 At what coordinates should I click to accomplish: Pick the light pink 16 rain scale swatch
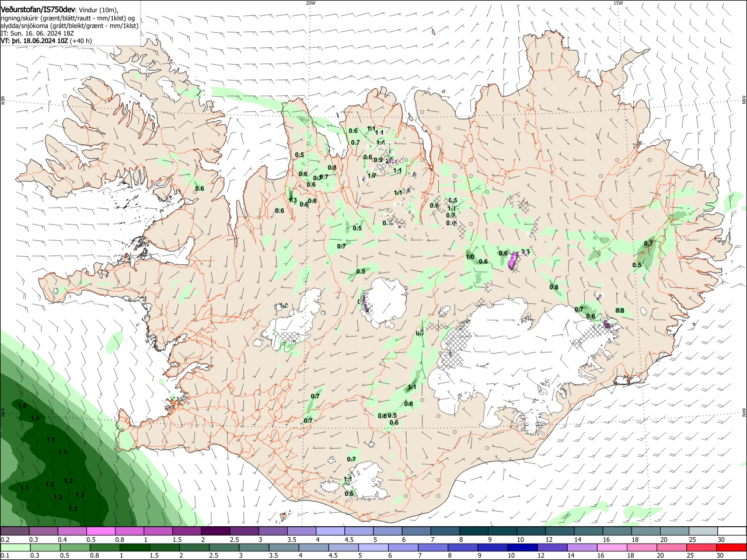pos(612,547)
